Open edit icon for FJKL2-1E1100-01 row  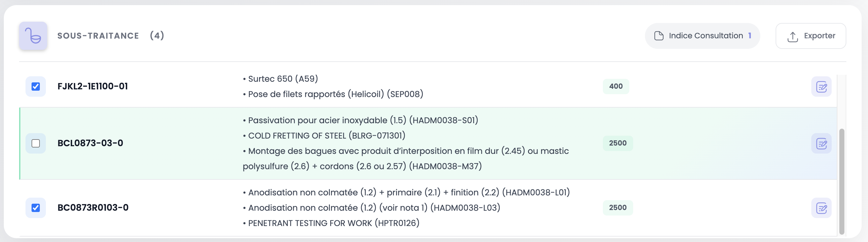[821, 87]
